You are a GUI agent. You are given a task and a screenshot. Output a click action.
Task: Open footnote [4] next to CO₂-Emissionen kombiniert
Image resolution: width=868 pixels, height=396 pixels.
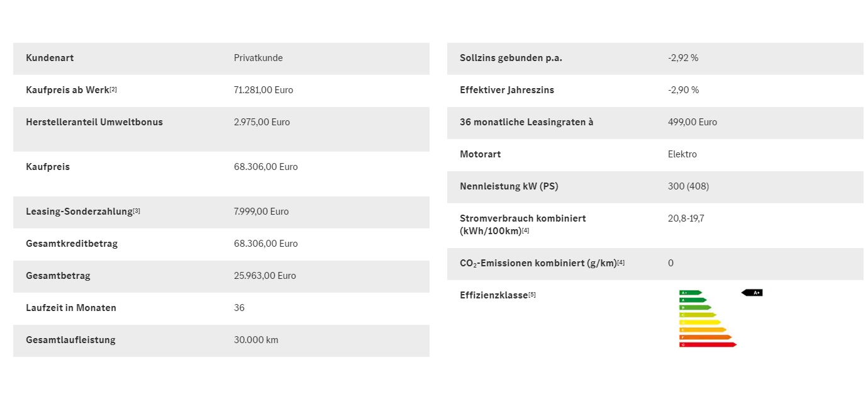coord(621,263)
